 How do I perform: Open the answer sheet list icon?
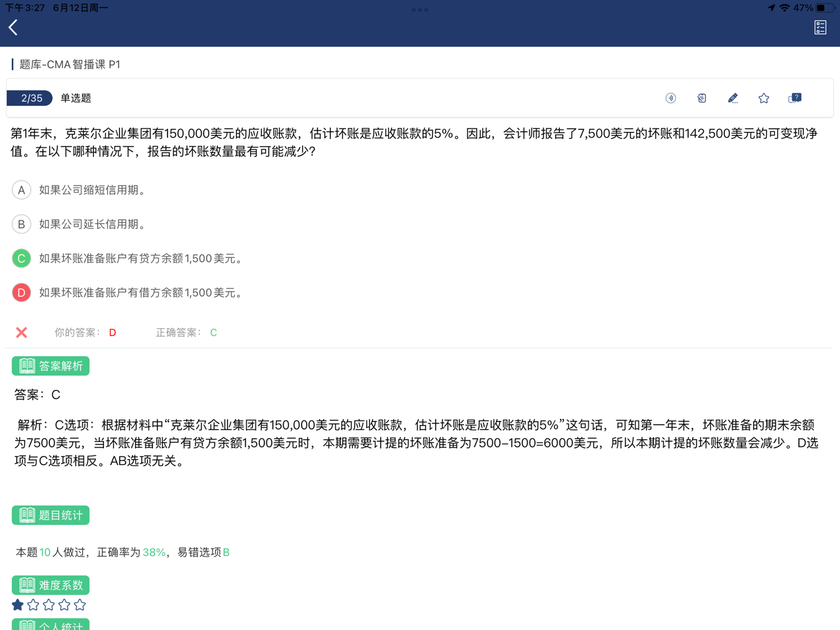point(820,27)
